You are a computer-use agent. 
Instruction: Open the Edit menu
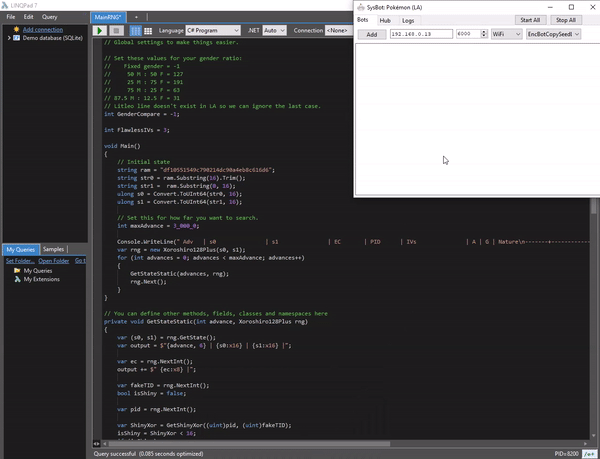point(28,17)
